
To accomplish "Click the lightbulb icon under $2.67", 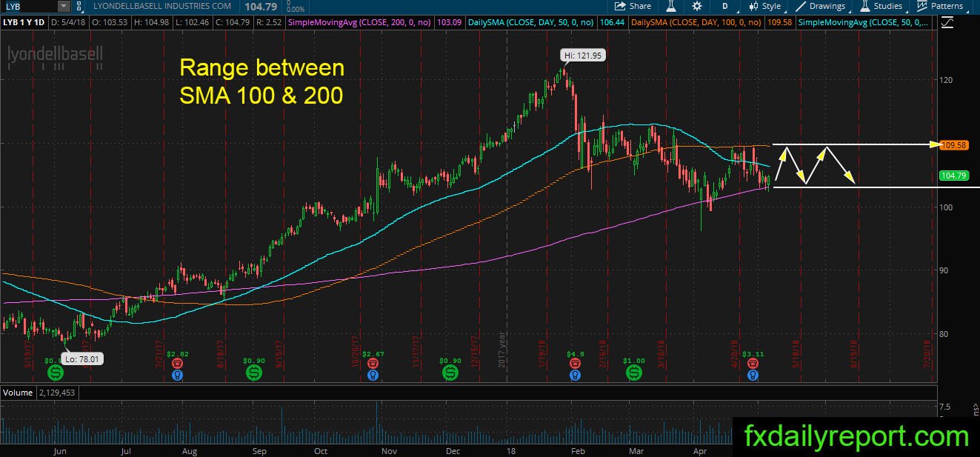I will pos(373,376).
